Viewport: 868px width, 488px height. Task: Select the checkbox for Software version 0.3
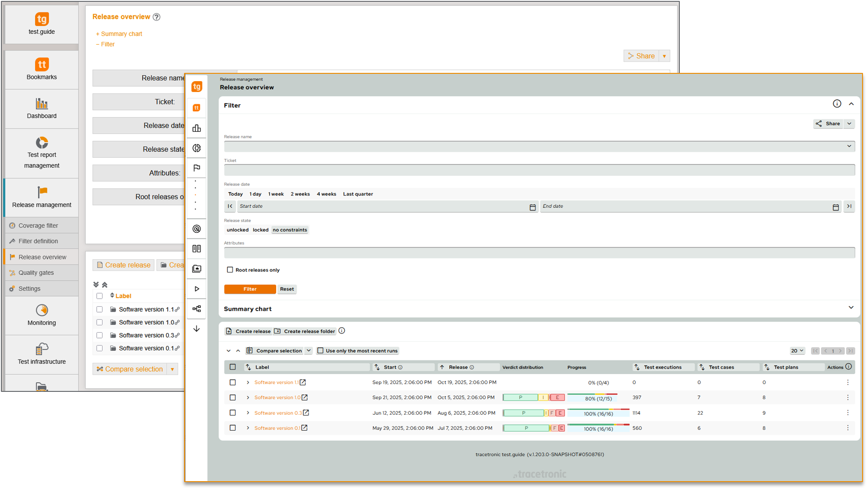coord(233,413)
